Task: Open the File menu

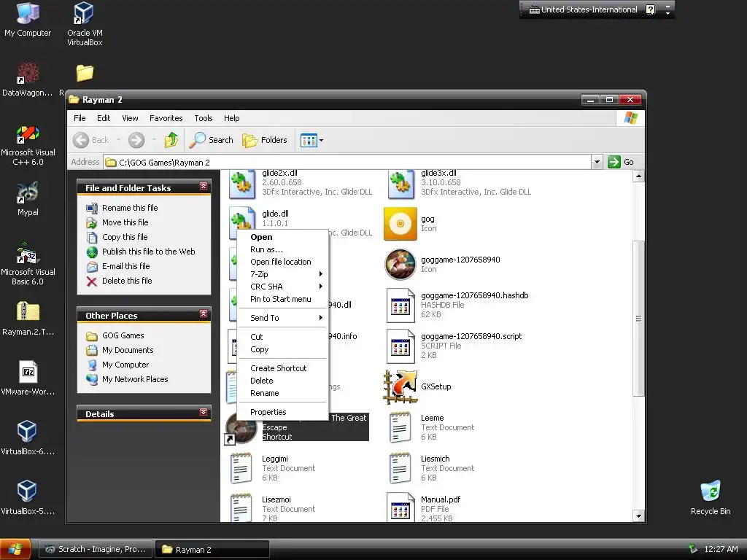Action: (80, 118)
